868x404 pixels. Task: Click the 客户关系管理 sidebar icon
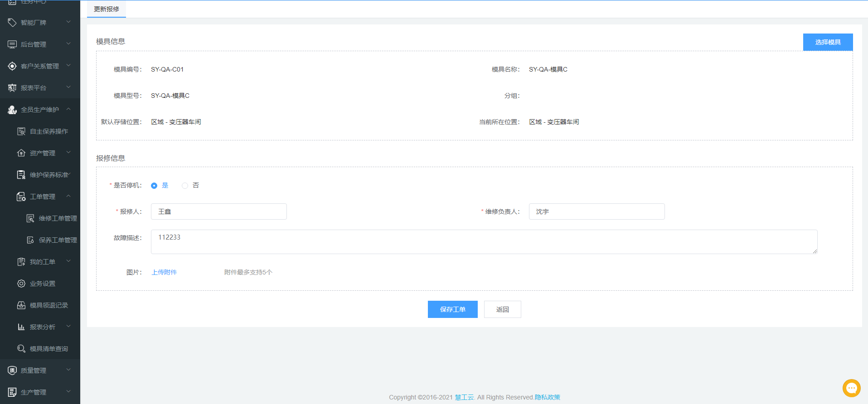click(x=12, y=66)
